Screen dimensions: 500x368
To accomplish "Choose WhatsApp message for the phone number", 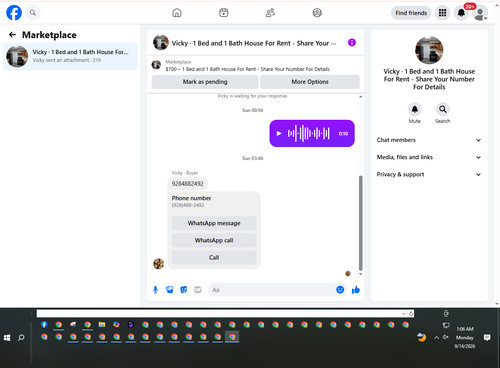I will pos(214,223).
